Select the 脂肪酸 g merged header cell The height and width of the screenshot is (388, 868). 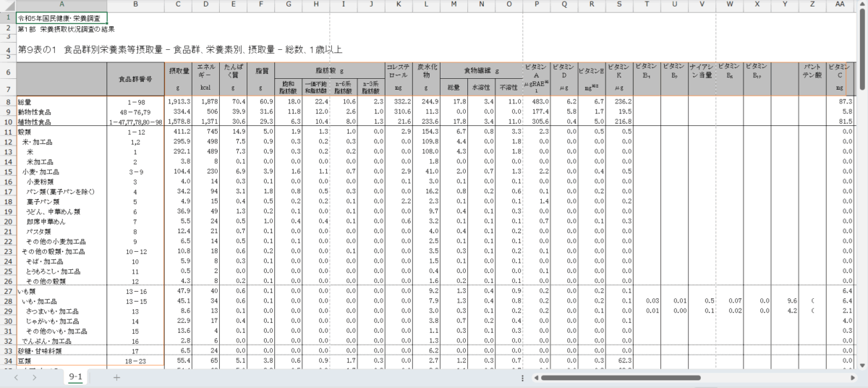(328, 71)
